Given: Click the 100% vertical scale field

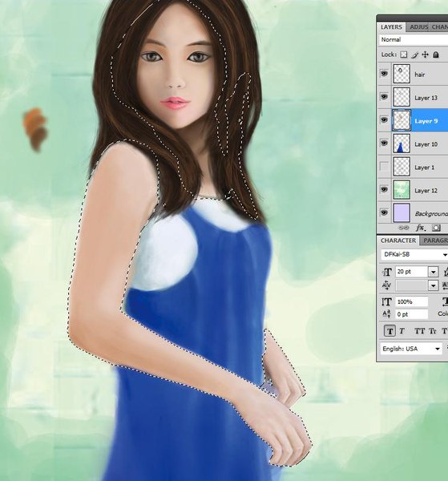Looking at the screenshot, I should [411, 302].
